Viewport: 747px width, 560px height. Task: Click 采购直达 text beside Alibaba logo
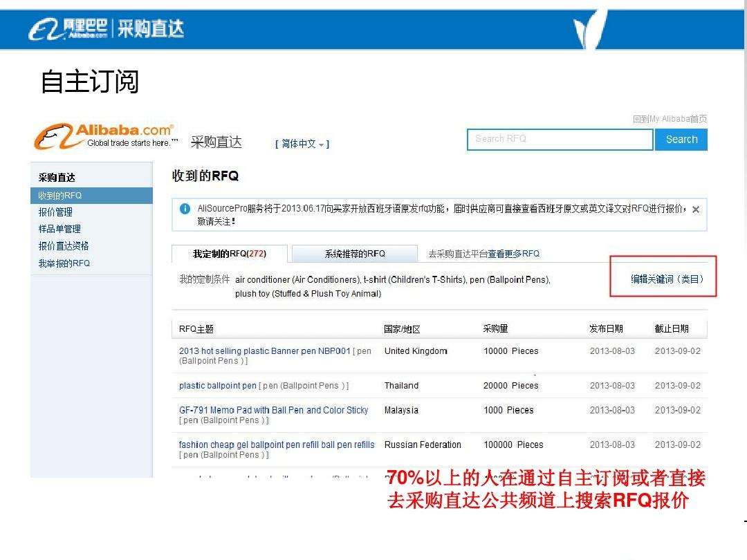(x=216, y=142)
